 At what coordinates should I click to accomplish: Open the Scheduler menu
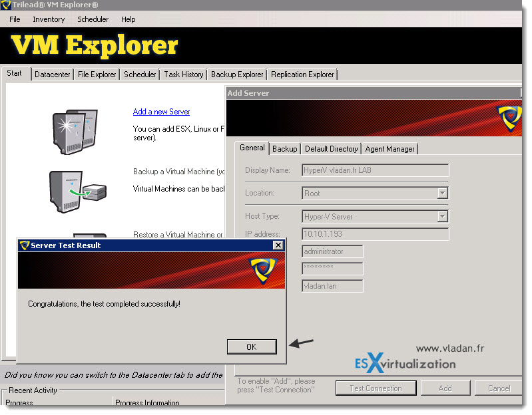(x=93, y=19)
